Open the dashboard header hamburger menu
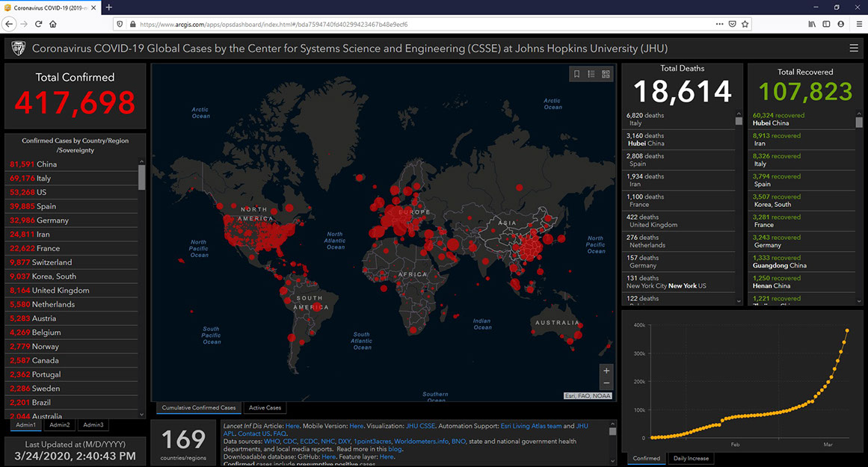Viewport: 868px width, 467px height. [x=854, y=48]
